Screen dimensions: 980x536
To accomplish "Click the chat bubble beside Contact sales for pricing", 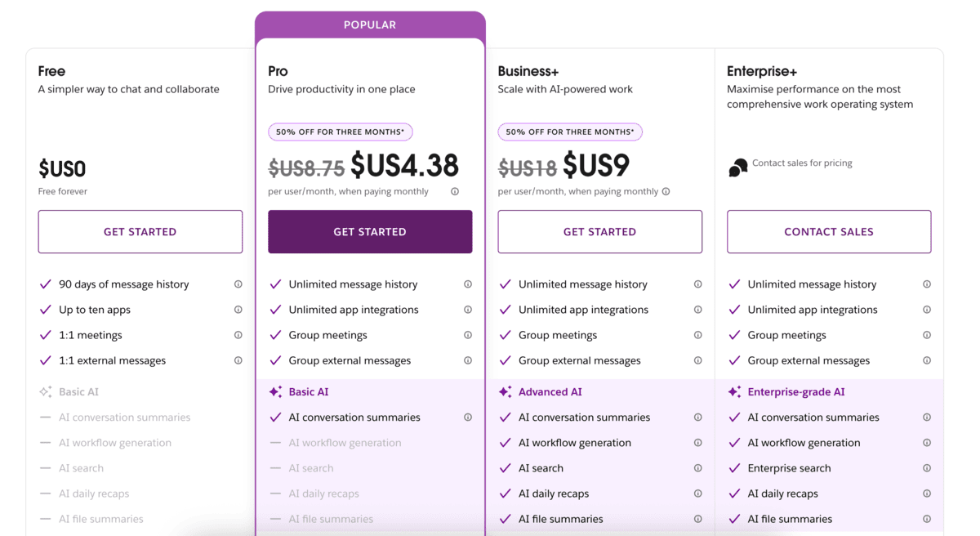I will pos(736,165).
